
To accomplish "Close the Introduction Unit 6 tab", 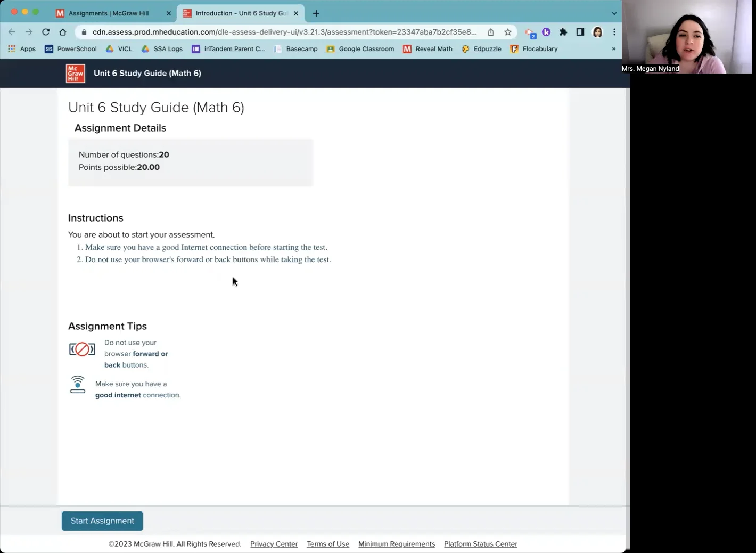I will click(296, 13).
